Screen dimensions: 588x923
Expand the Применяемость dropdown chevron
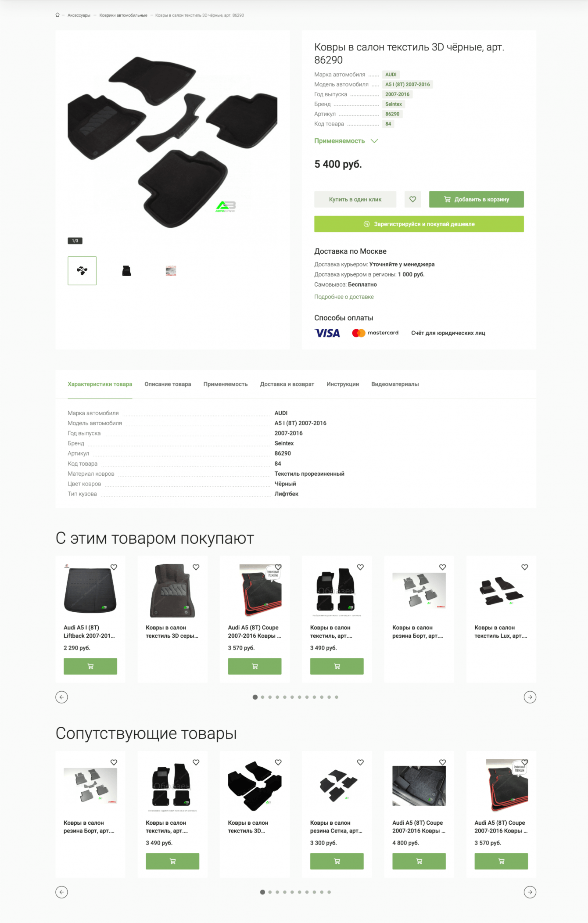click(x=374, y=141)
